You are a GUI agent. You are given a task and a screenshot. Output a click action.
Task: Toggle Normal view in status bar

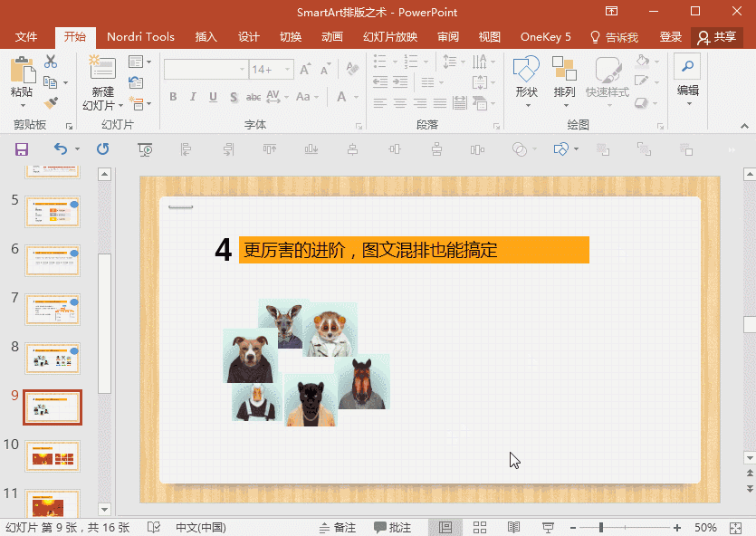point(445,528)
